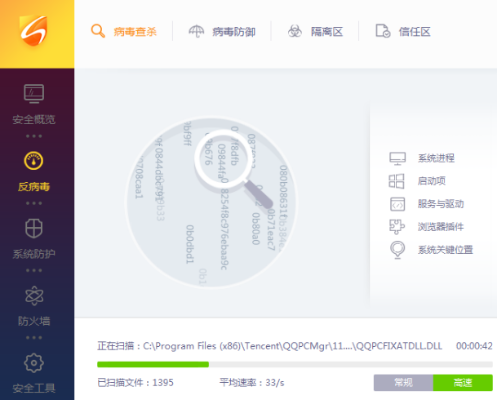
Task: Click the Huorong shield logo
Action: pyautogui.click(x=33, y=30)
